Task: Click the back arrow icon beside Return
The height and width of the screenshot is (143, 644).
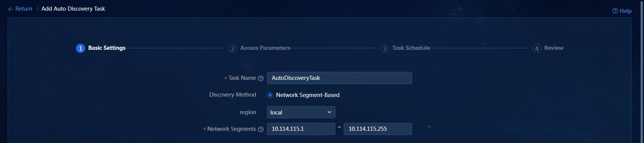Action: (10, 9)
